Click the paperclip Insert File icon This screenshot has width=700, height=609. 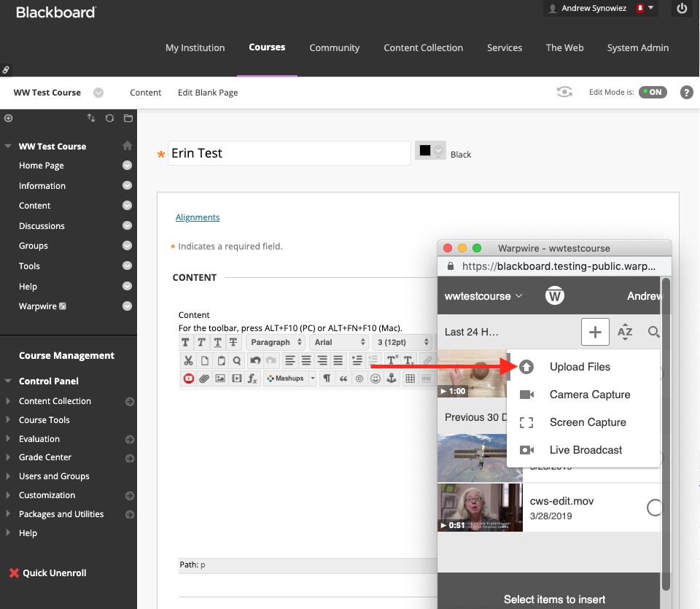(x=204, y=379)
